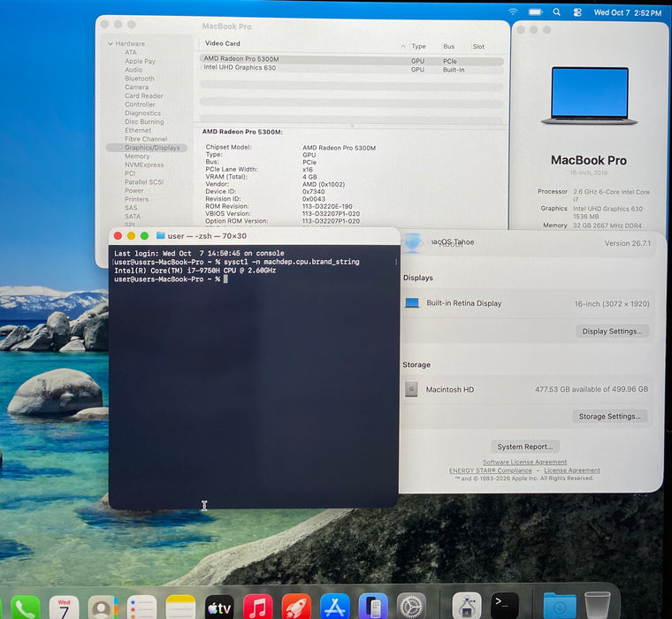This screenshot has height=619, width=672.
Task: Select Graphics/Displays in the sidebar
Action: 147,148
